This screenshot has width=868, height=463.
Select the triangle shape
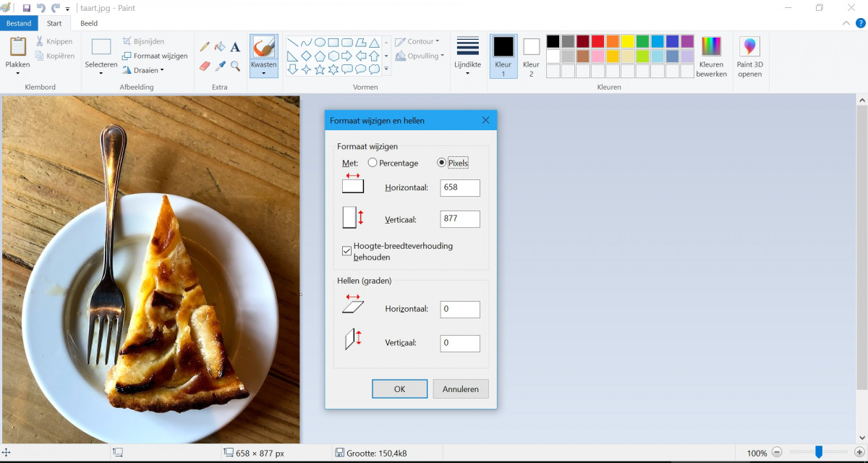[x=375, y=42]
